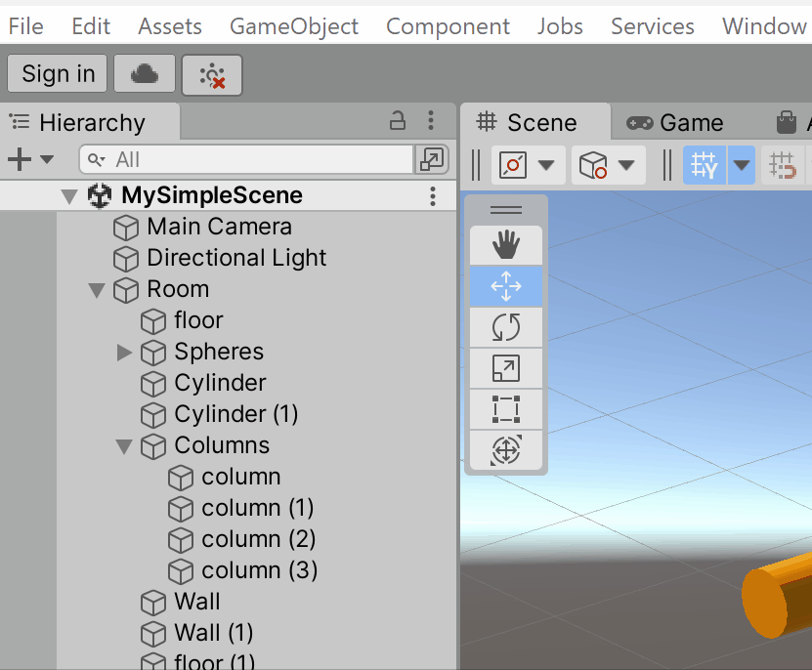Image resolution: width=812 pixels, height=670 pixels.
Task: Select column (2) in the hierarchy
Action: 258,539
